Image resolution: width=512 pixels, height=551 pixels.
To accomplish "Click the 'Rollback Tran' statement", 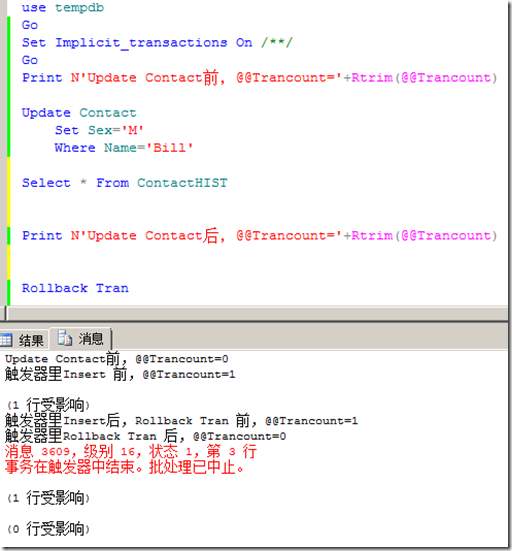I will tap(75, 288).
